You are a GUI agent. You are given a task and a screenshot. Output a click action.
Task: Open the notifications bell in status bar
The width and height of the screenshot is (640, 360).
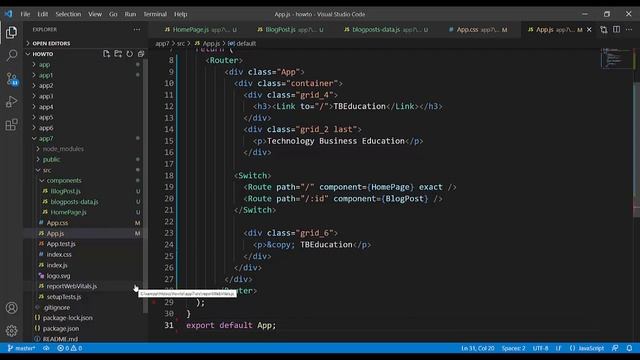coord(629,348)
